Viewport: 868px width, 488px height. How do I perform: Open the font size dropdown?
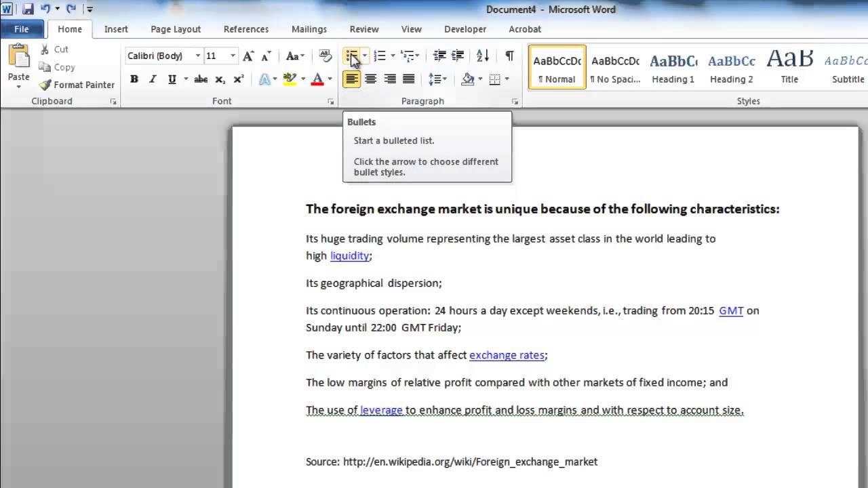pyautogui.click(x=233, y=56)
